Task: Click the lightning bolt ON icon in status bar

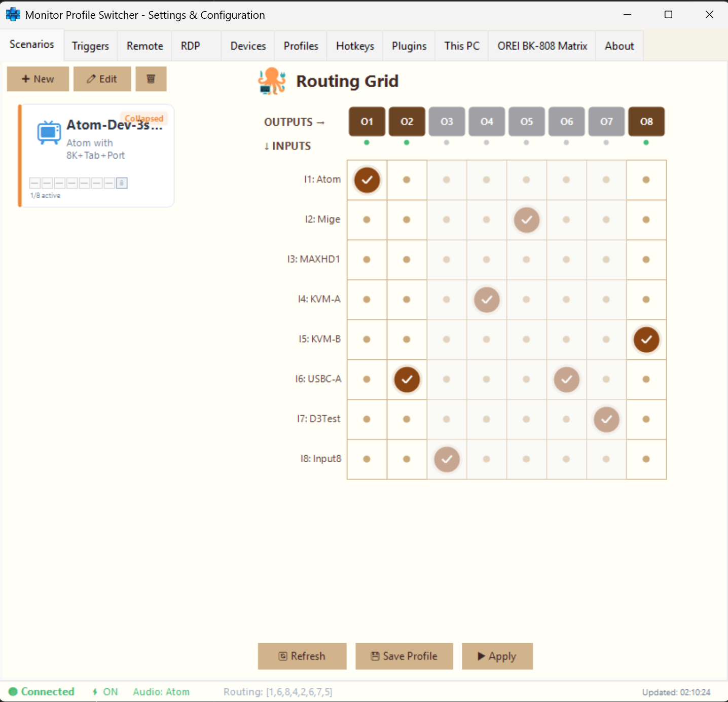Action: click(x=94, y=691)
